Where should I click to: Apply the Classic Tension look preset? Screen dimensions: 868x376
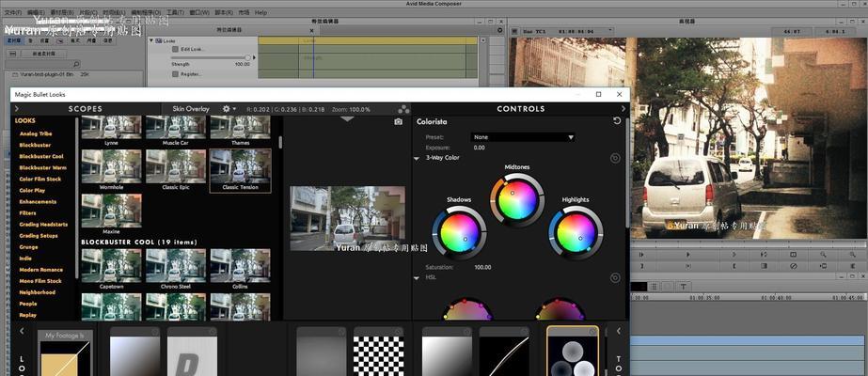(240, 170)
